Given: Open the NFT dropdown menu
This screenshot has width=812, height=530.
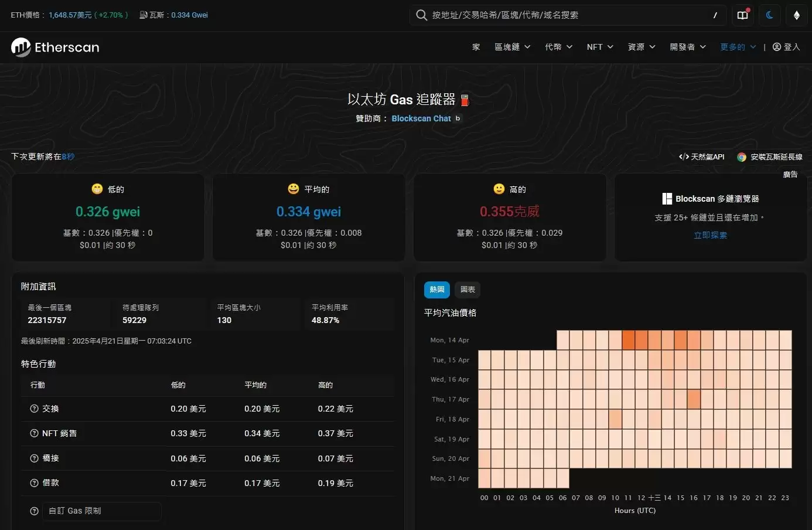Looking at the screenshot, I should click(x=599, y=47).
